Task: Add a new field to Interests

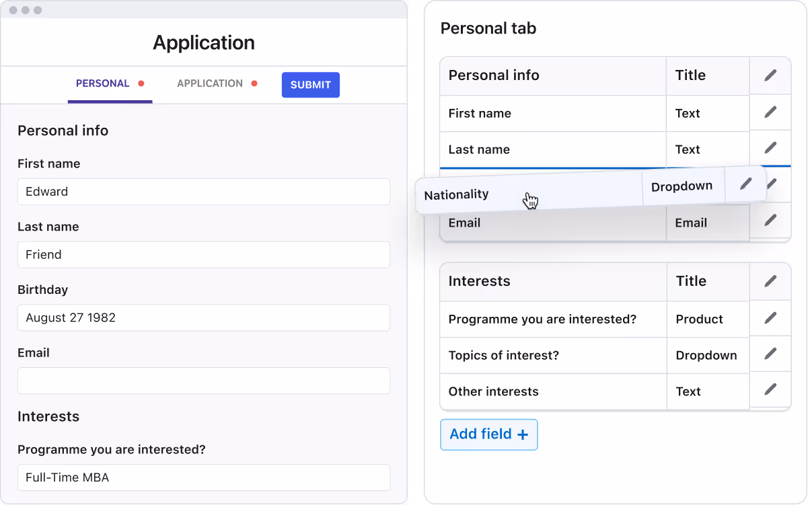Action: coord(488,434)
